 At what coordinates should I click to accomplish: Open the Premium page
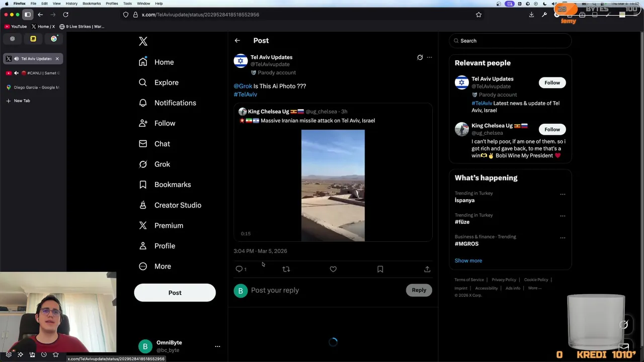tap(161, 225)
